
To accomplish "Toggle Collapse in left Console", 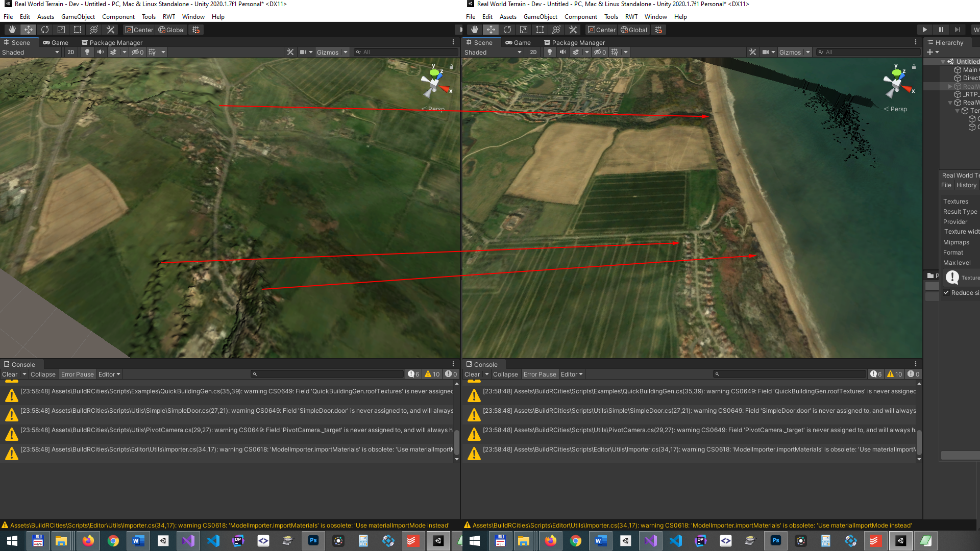I will click(x=43, y=374).
